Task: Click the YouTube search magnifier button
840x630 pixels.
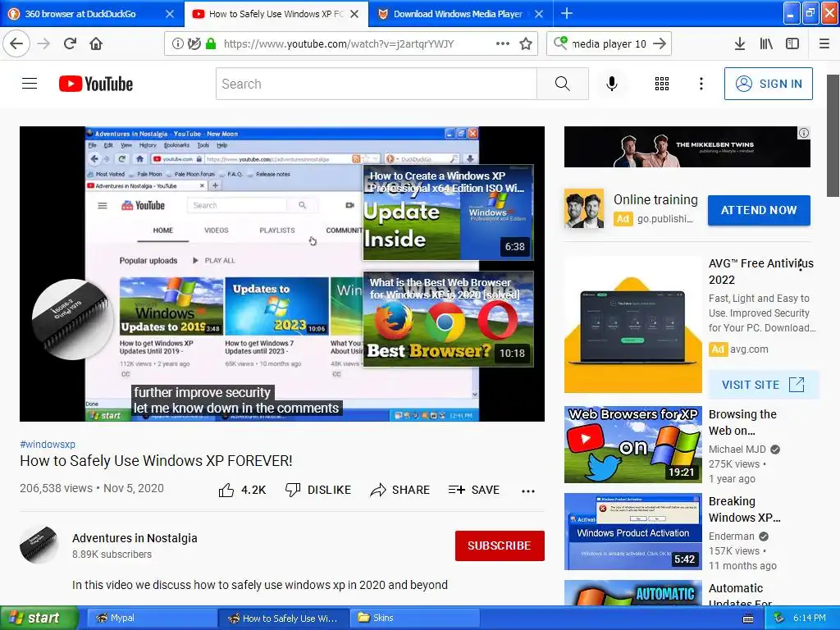Action: [562, 84]
